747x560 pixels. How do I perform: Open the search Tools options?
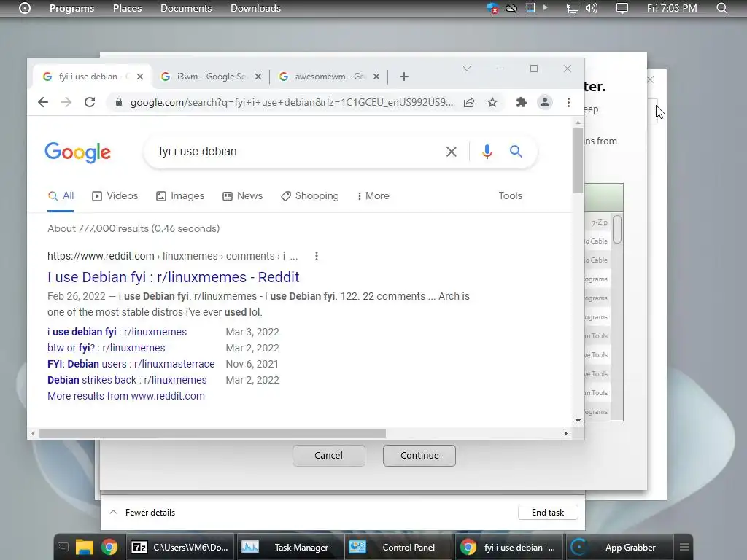coord(510,195)
